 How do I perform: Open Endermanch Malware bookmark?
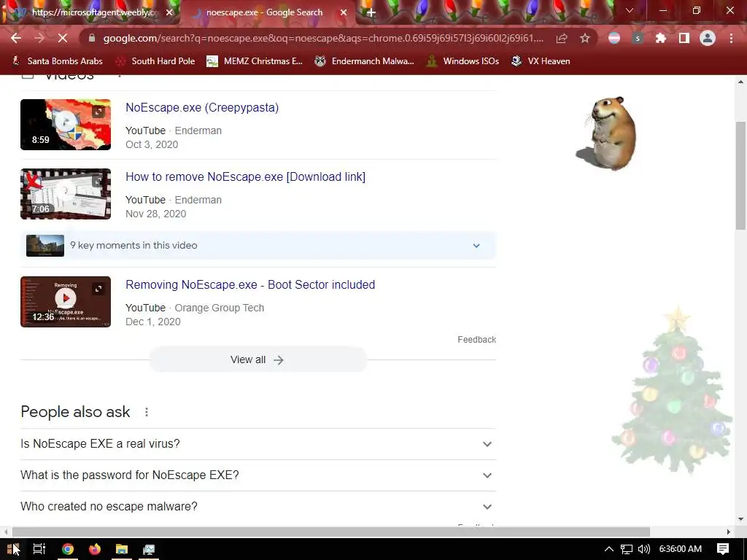tap(364, 61)
